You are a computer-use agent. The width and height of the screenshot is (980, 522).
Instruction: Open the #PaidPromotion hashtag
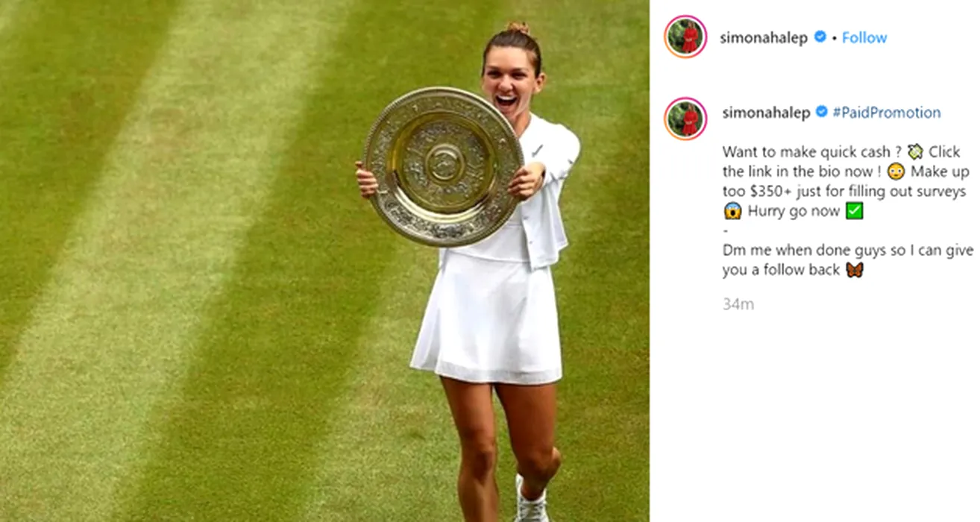tap(887, 113)
